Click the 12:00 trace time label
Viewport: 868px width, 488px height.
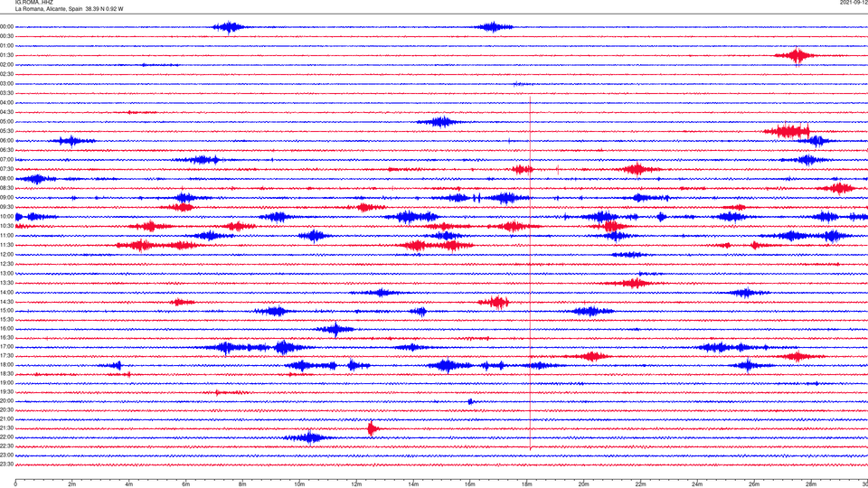[x=6, y=255]
